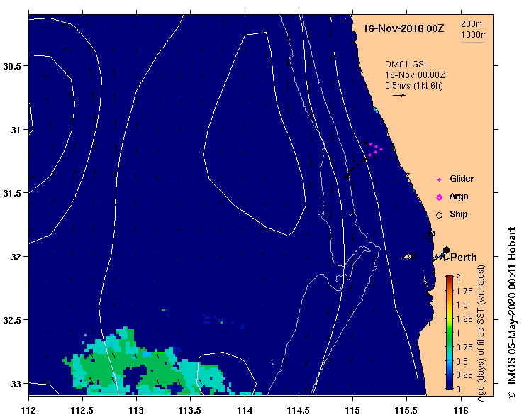
Task: Click the magenta Argo legend circle
Action: pos(439,198)
